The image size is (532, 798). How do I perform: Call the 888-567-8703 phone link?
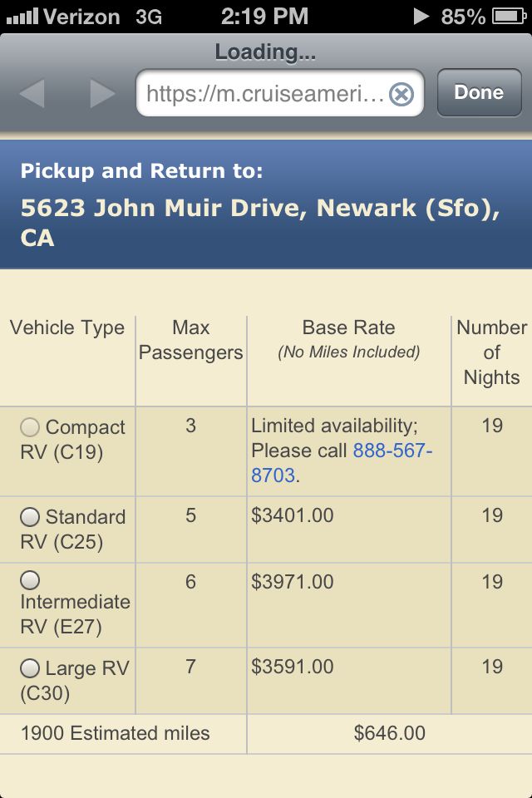(342, 463)
